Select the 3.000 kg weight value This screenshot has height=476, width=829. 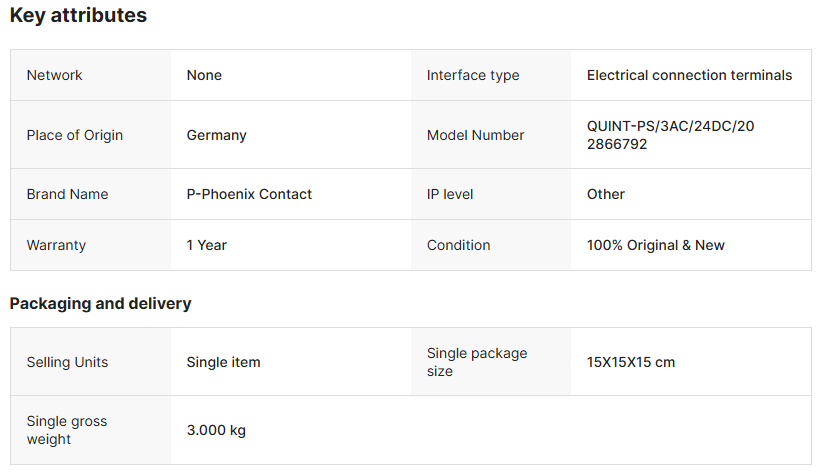tap(216, 430)
